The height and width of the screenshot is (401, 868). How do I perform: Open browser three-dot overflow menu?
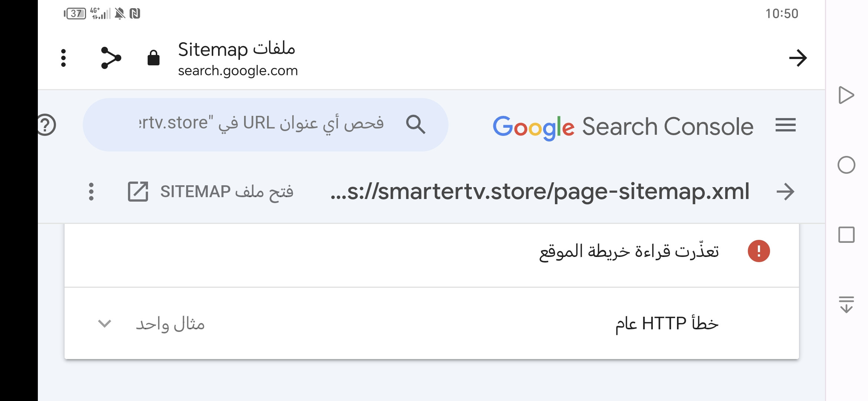tap(63, 58)
